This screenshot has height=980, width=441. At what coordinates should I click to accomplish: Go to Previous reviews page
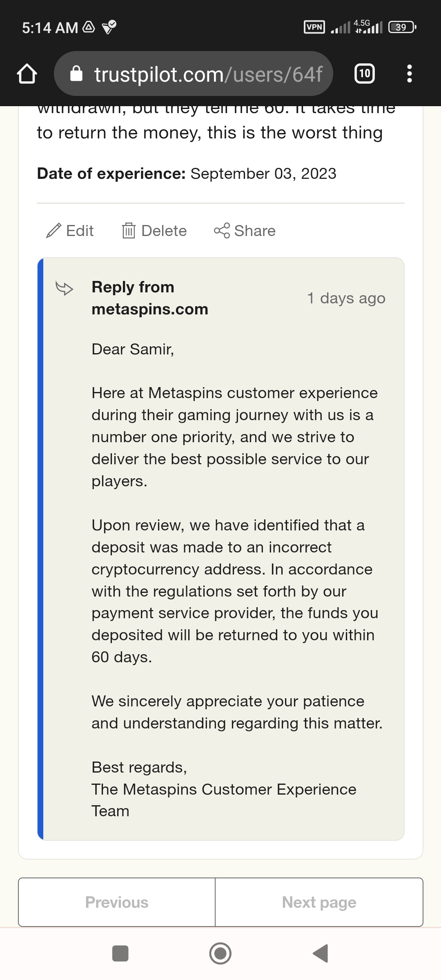pyautogui.click(x=117, y=902)
